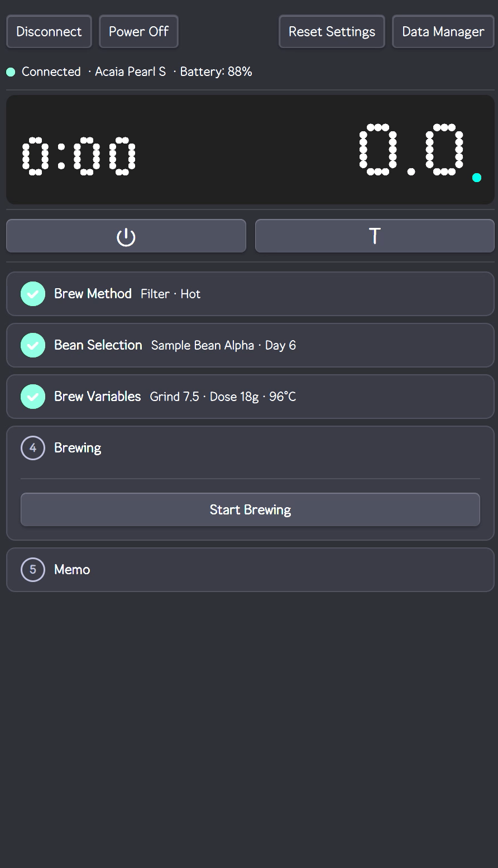Click the Power Off button
The image size is (498, 868).
(x=138, y=32)
